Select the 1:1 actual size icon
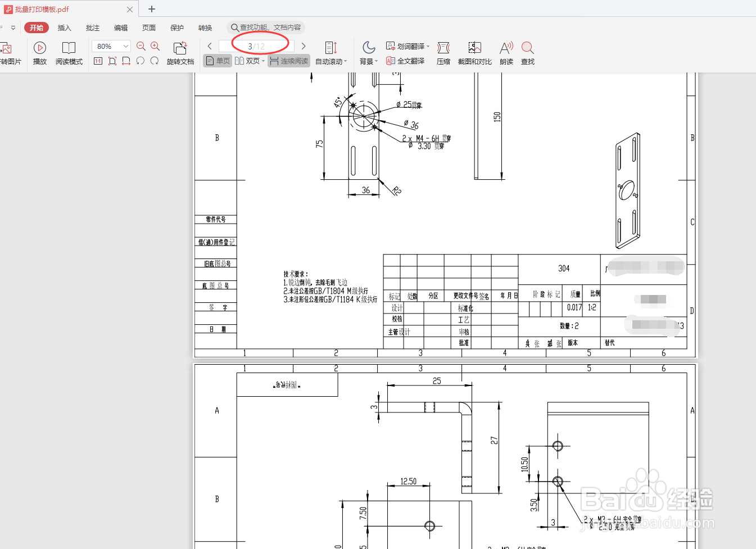This screenshot has height=549, width=756. pos(98,61)
